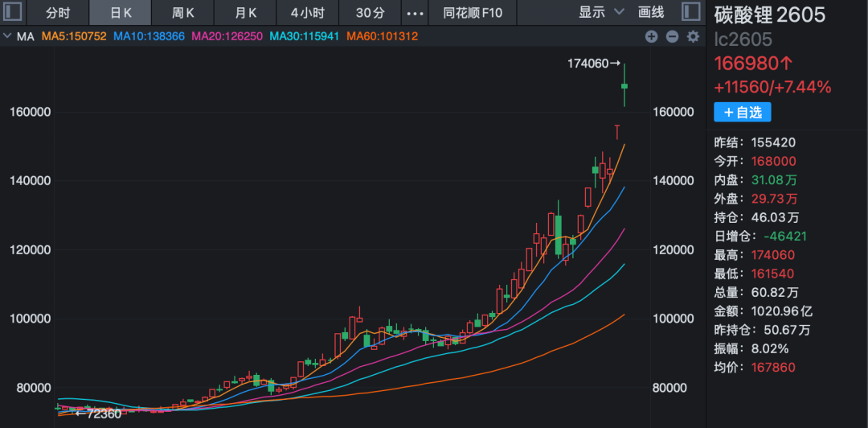Open 同花顺F10 info page
Viewport: 868px width, 428px height.
[x=473, y=12]
